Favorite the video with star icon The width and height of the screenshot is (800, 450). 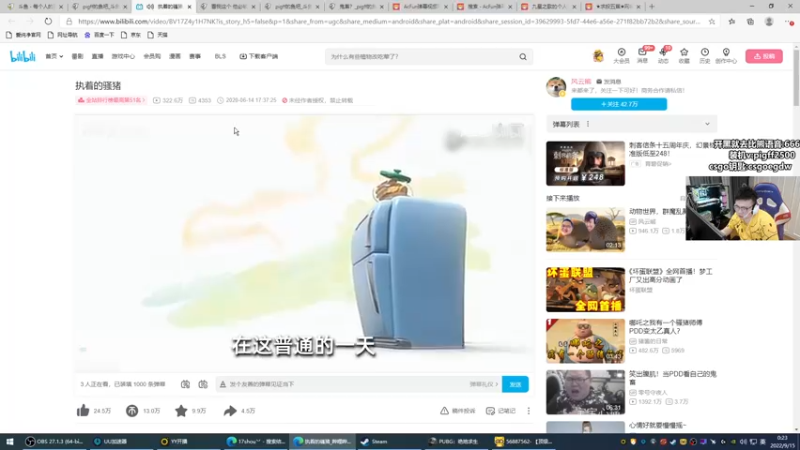click(x=181, y=410)
